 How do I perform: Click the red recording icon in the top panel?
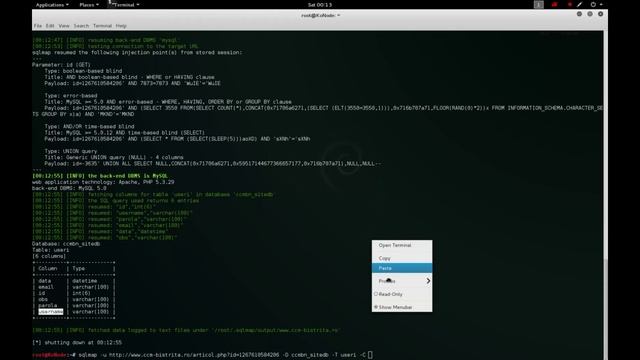click(x=554, y=4)
